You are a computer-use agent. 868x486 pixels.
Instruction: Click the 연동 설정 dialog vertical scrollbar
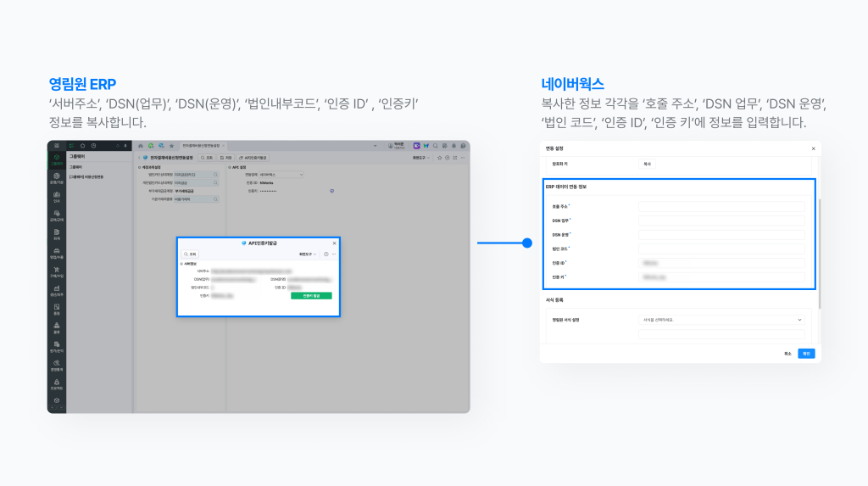tap(819, 254)
